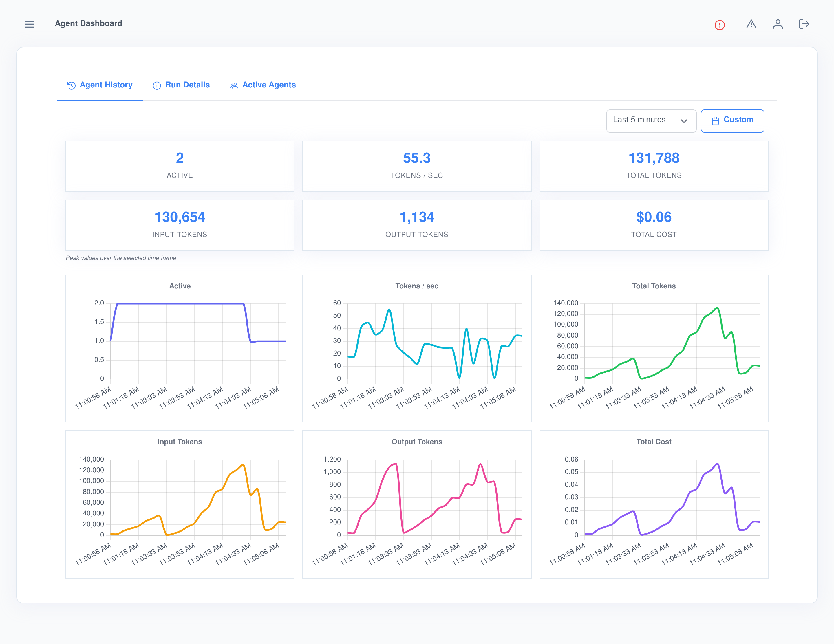Click the 55.3 tokens per second value

(417, 158)
